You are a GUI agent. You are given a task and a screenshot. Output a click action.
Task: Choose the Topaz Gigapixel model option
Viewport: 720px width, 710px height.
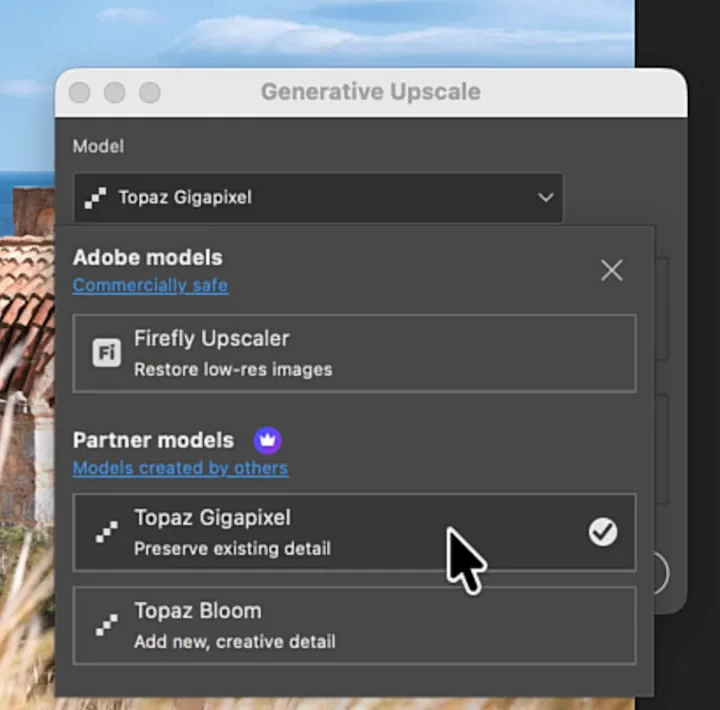click(354, 533)
